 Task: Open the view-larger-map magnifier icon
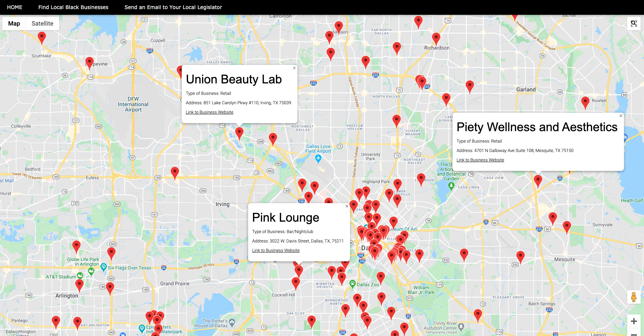[x=634, y=24]
